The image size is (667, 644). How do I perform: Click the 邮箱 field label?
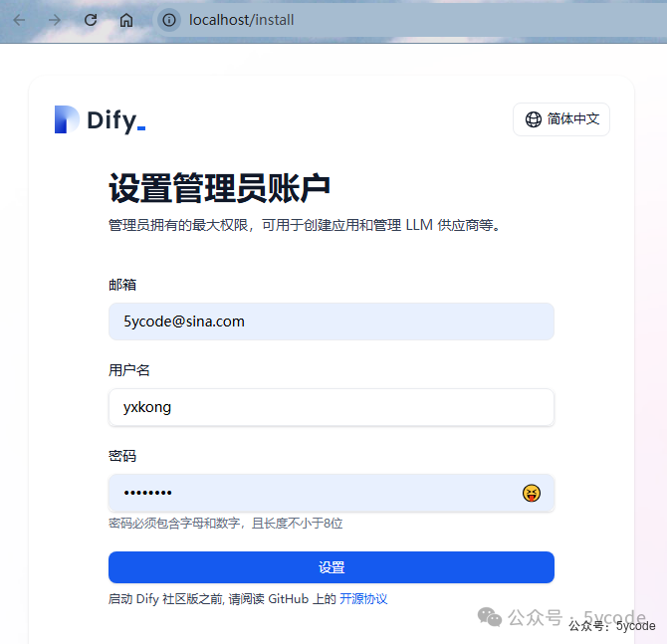coord(122,285)
